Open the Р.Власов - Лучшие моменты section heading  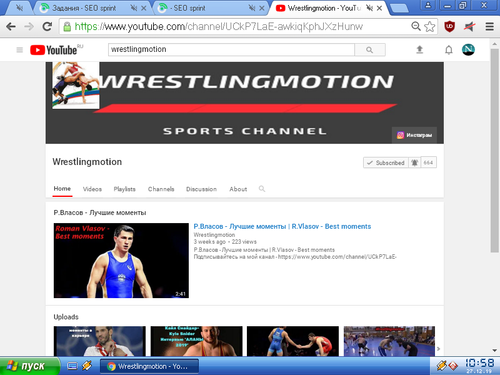(x=100, y=213)
